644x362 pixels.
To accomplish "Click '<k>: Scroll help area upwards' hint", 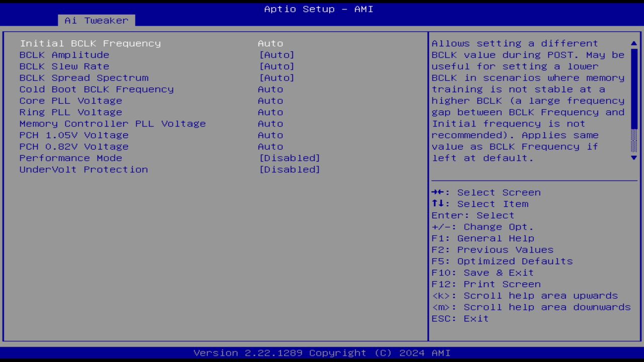I will coord(525,296).
